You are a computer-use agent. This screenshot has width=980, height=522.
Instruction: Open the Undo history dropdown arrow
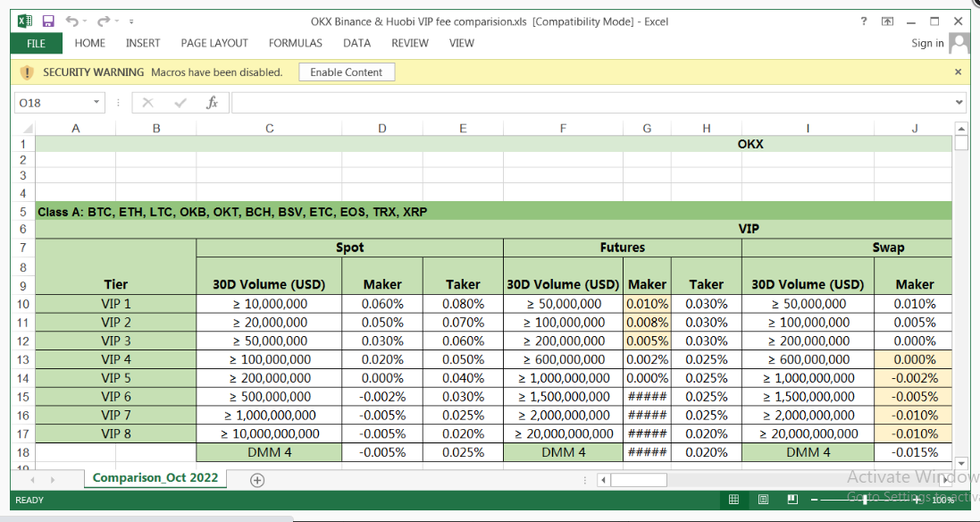click(85, 21)
